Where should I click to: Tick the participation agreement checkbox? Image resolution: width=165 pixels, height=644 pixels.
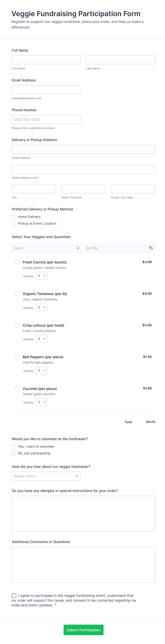pos(14,596)
